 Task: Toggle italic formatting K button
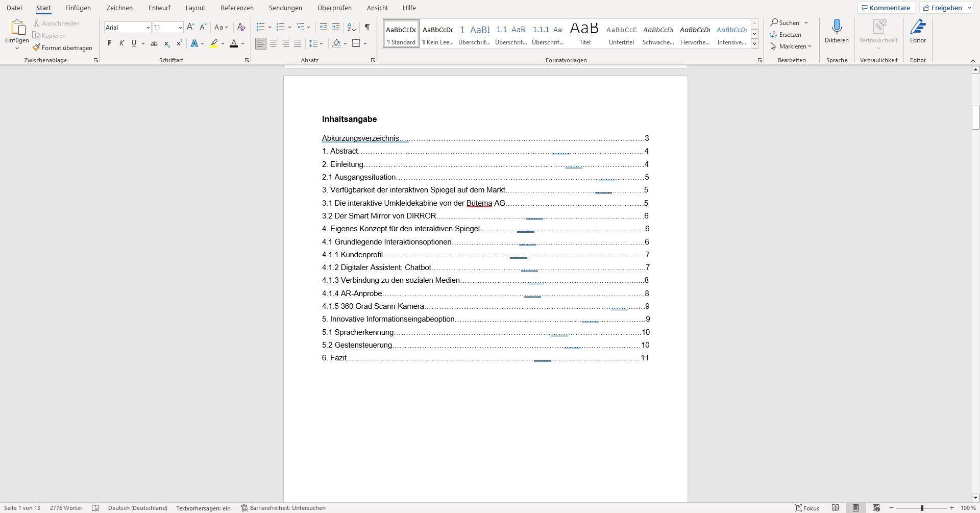tap(121, 43)
